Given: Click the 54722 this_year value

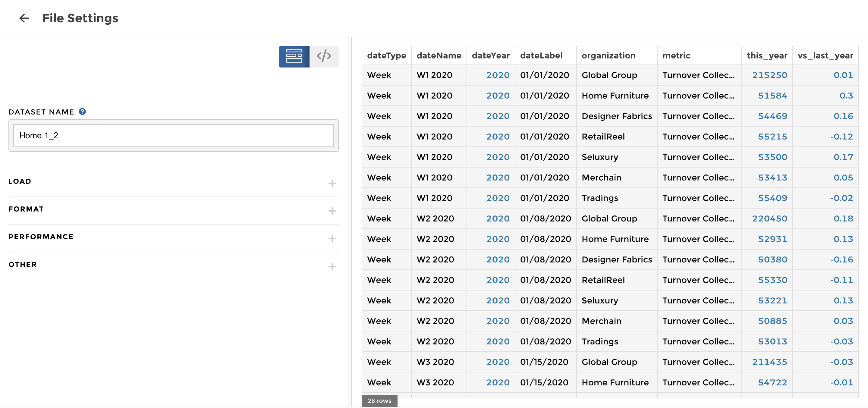Looking at the screenshot, I should click(773, 383).
